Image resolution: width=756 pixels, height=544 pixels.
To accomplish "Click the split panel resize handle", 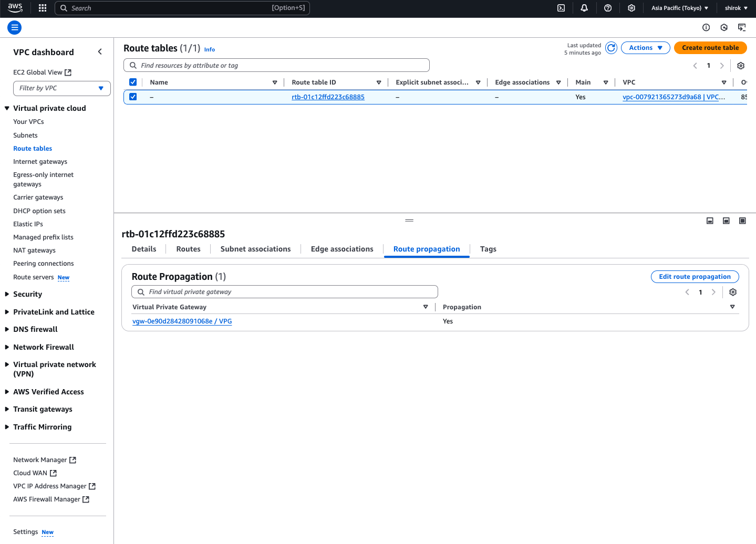I will pyautogui.click(x=409, y=220).
